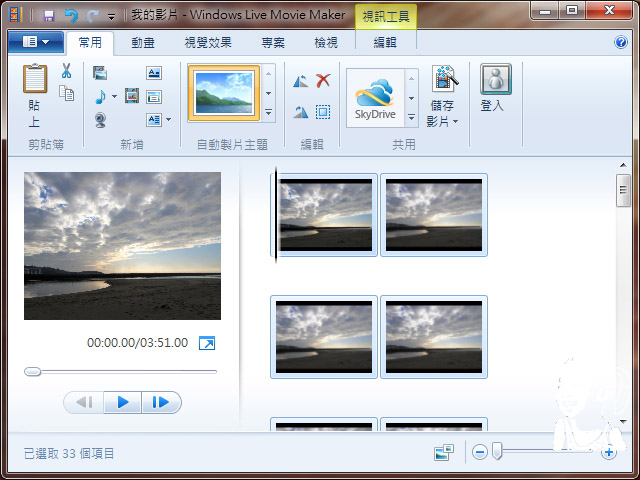The image size is (640, 480).
Task: Advance to the next frame
Action: (161, 402)
